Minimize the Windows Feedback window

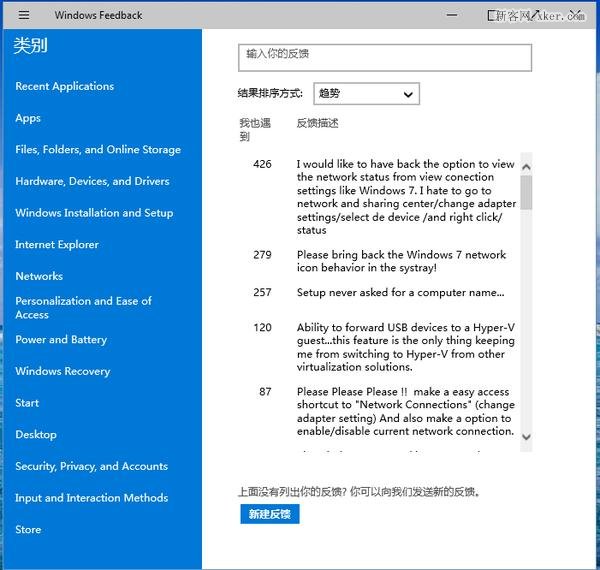click(452, 15)
